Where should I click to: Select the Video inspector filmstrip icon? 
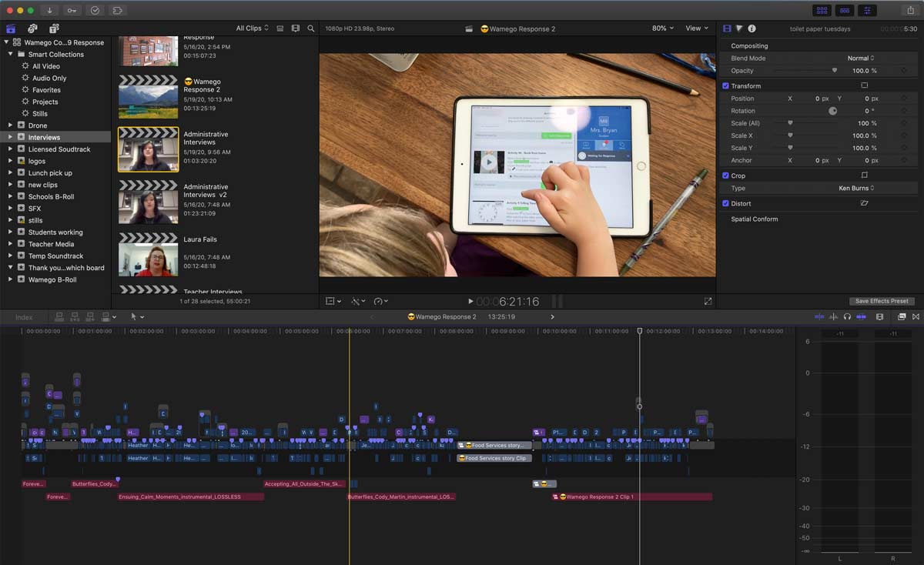727,28
